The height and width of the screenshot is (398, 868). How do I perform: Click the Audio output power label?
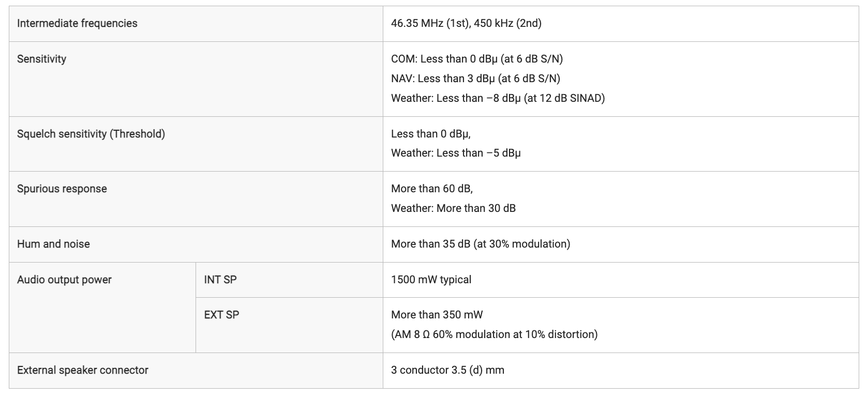(64, 280)
